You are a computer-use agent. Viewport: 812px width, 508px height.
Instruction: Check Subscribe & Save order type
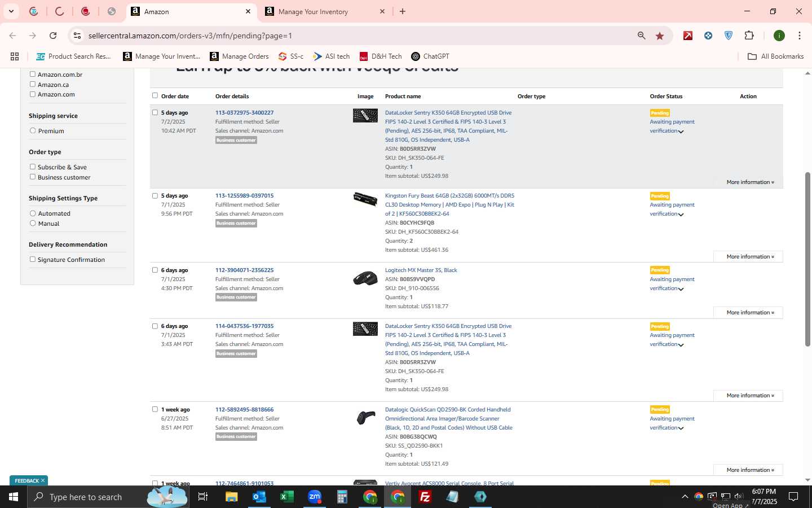click(33, 167)
